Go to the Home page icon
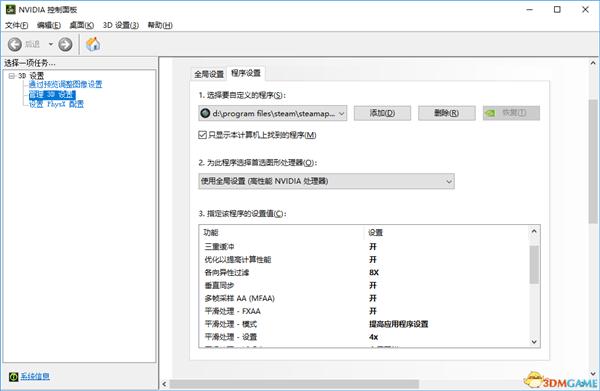The height and width of the screenshot is (391, 600). pos(93,44)
